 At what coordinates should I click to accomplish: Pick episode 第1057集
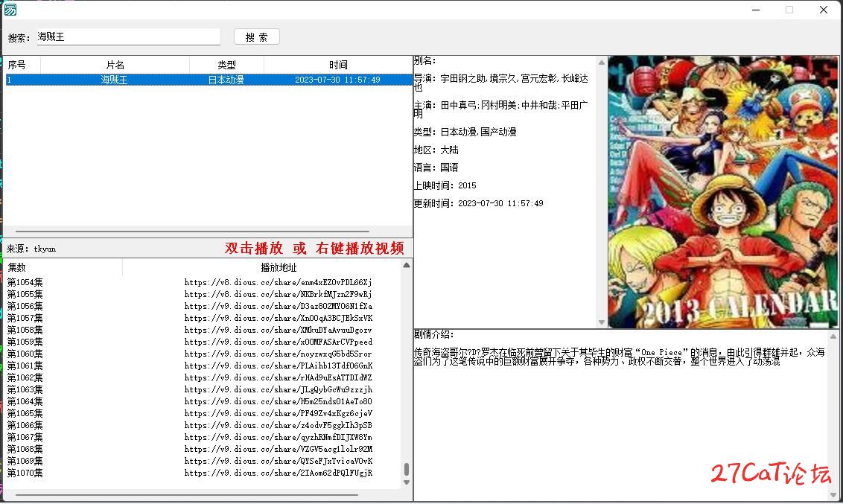(x=25, y=318)
